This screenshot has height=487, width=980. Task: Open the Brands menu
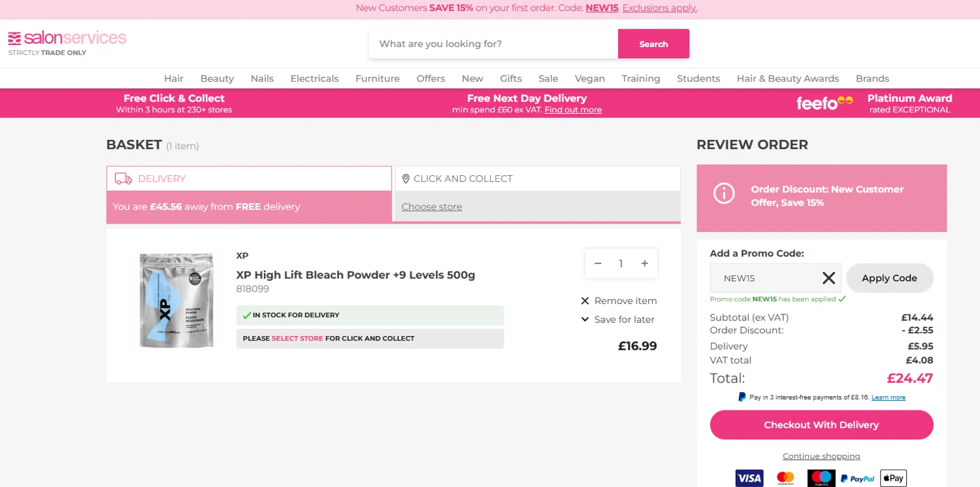coord(872,78)
